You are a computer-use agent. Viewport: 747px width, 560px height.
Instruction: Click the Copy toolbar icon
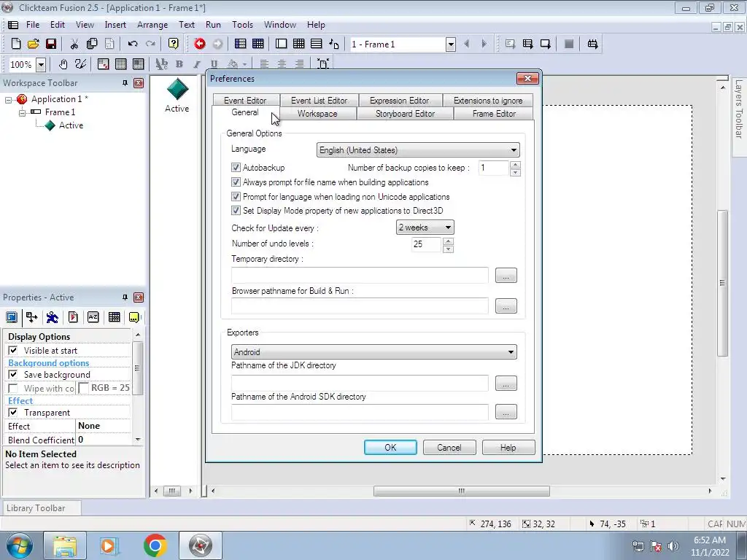pyautogui.click(x=91, y=44)
